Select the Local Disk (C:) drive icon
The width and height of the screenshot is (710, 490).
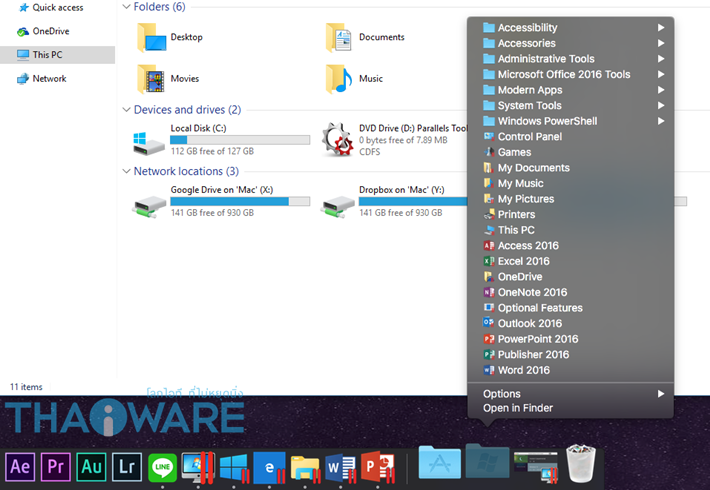[149, 144]
